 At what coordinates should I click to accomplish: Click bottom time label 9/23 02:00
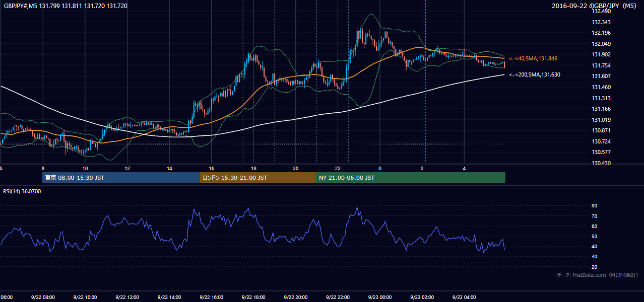click(x=422, y=297)
